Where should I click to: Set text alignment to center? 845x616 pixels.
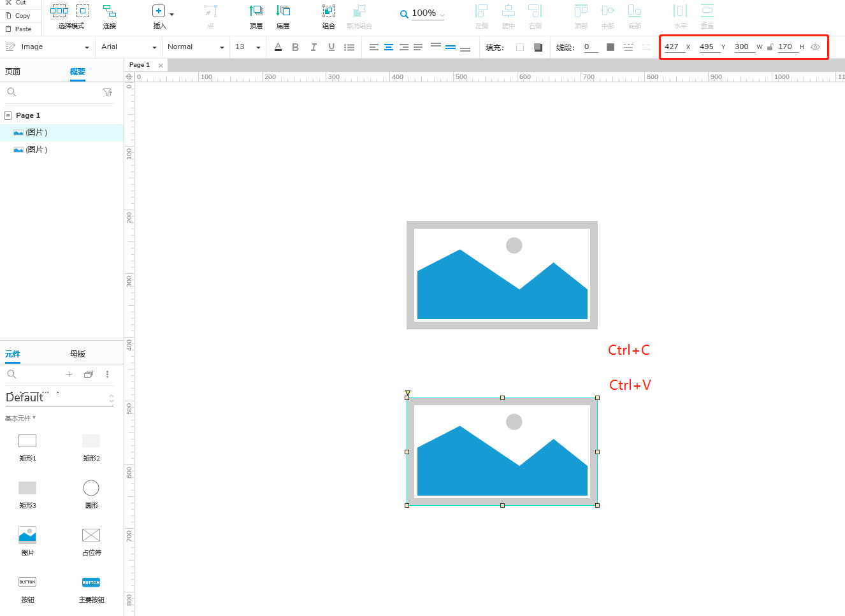coord(389,47)
